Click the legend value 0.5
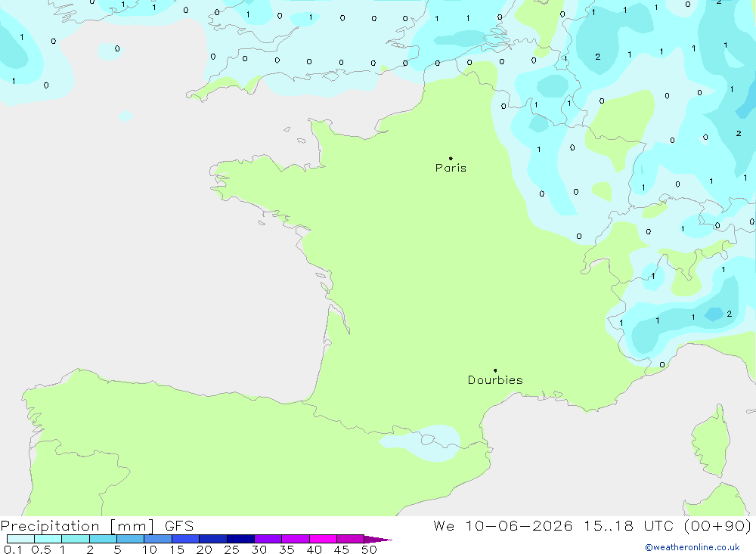This screenshot has height=554, width=756. point(41,549)
